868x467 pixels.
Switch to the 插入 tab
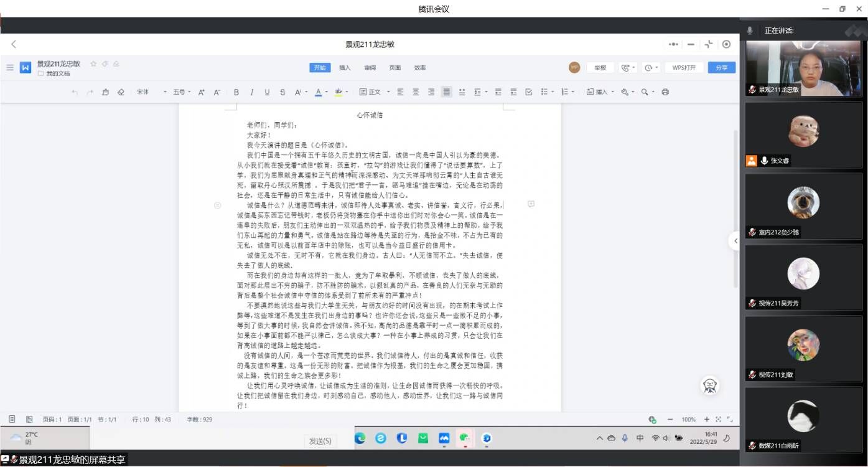(x=345, y=68)
